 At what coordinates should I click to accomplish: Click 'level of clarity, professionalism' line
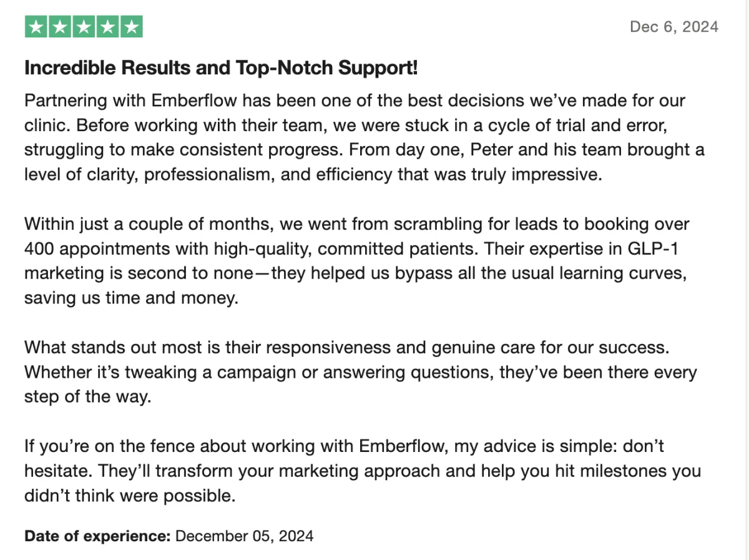313,174
